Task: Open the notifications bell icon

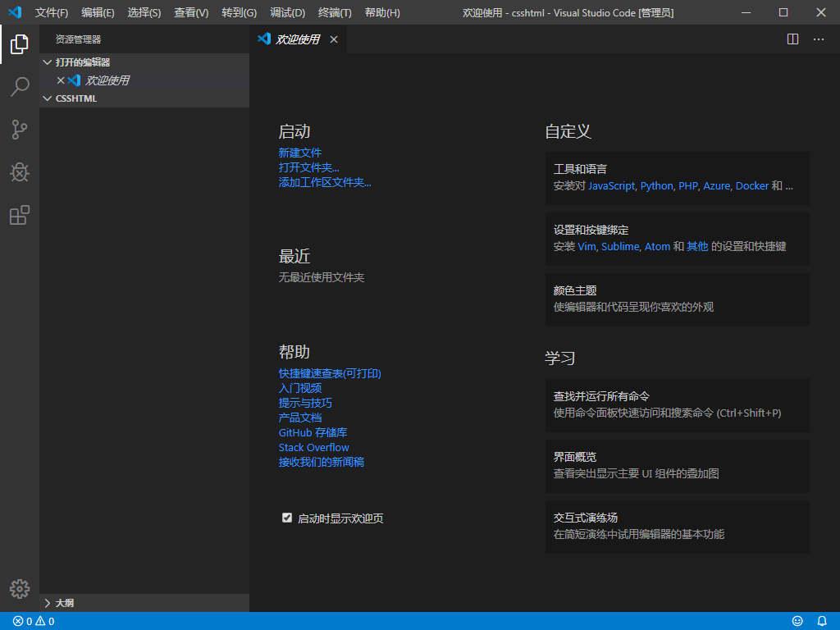Action: click(x=822, y=621)
